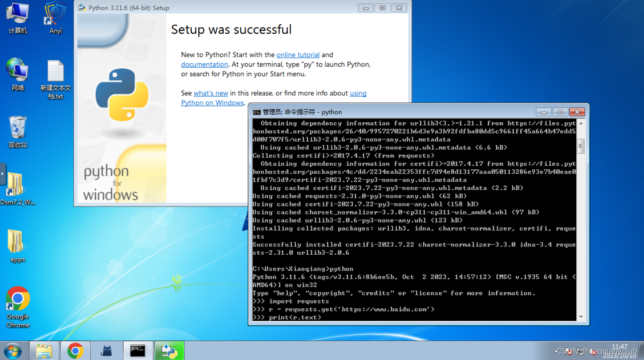Open the apps folder on desktop

tap(17, 246)
